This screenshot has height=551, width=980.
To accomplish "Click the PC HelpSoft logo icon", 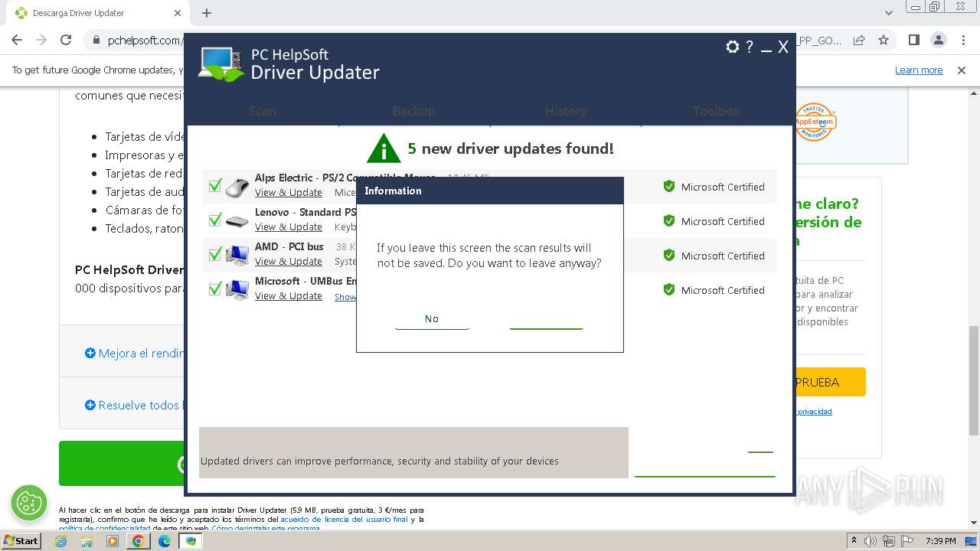I will [x=221, y=64].
